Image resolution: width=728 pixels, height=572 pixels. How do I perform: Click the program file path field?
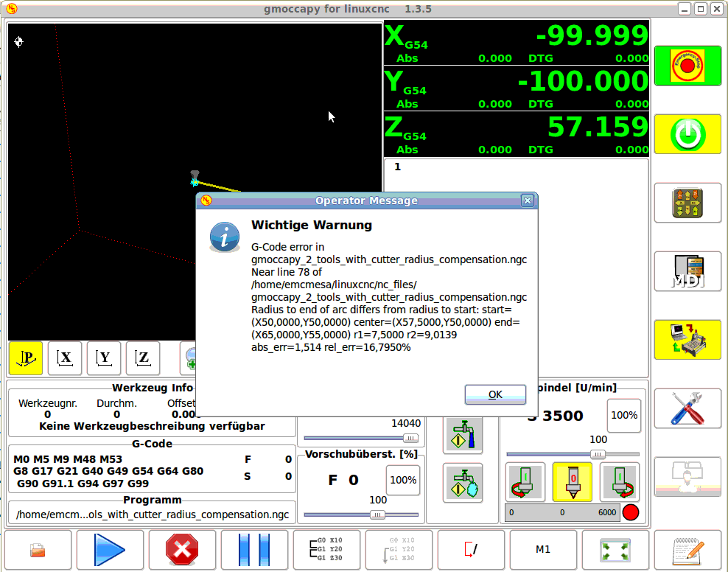click(x=153, y=515)
